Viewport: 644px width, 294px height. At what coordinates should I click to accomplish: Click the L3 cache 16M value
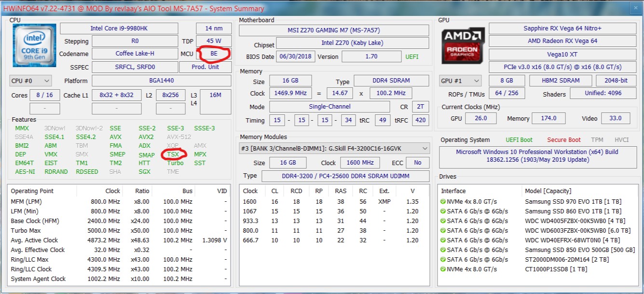[x=216, y=102]
